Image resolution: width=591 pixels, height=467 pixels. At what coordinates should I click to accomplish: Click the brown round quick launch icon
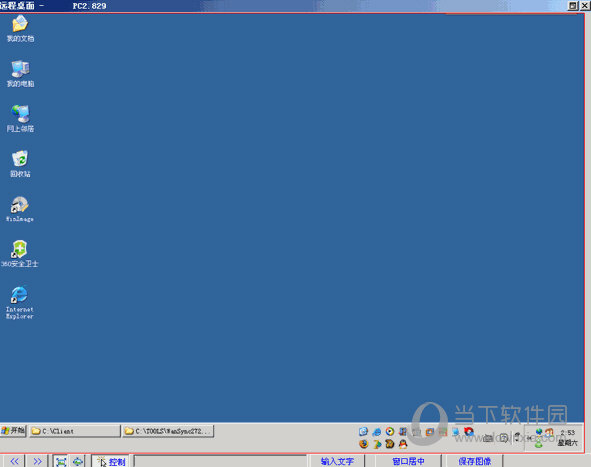(390, 444)
